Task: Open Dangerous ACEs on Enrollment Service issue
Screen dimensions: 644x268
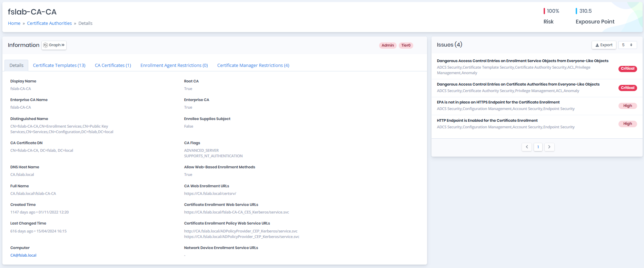Action: point(522,61)
